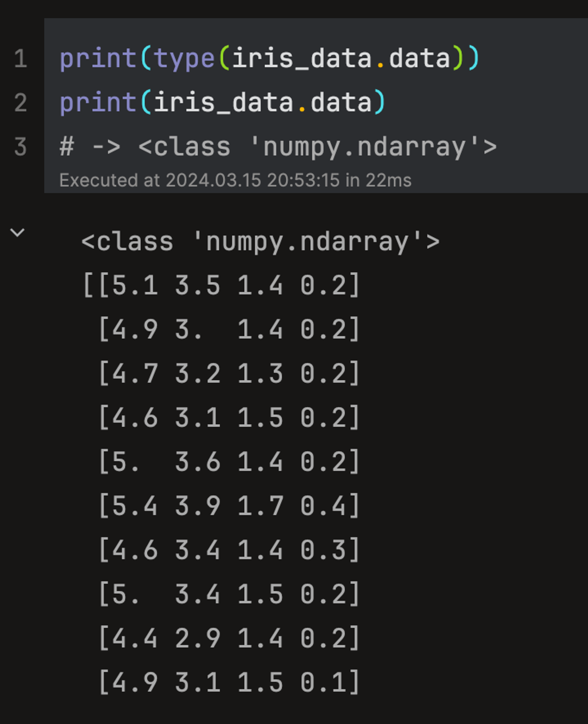Click the output line <class 'numpy.ndarray'>

tap(260, 241)
